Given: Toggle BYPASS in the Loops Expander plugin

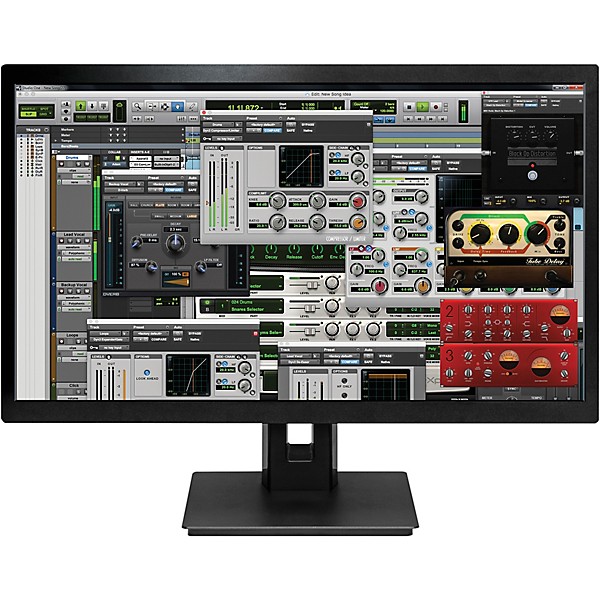Looking at the screenshot, I should 195,333.
